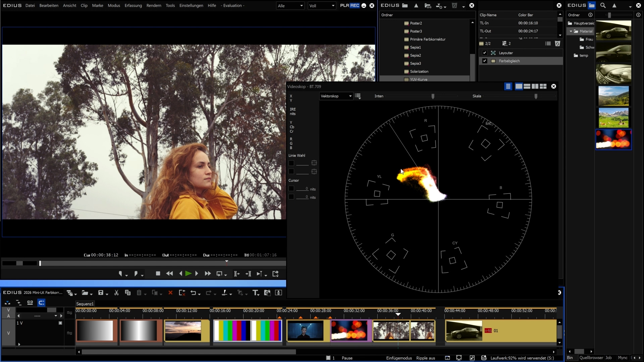
Task: Click the green Play button
Action: [188, 274]
